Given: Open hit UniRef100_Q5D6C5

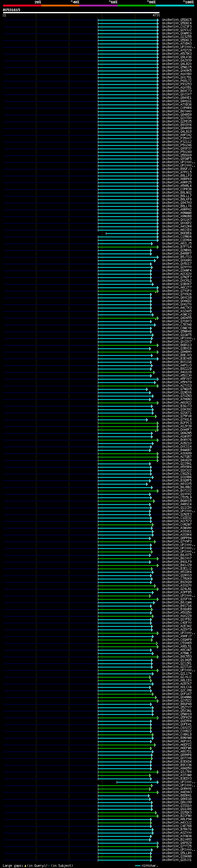Looking at the screenshot, I should pos(177,20).
